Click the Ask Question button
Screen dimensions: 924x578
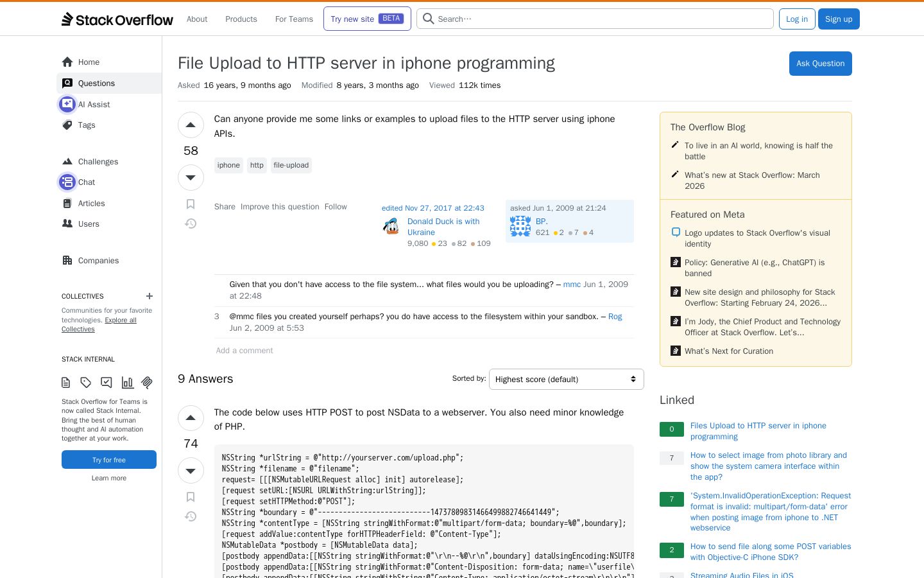pyautogui.click(x=820, y=64)
